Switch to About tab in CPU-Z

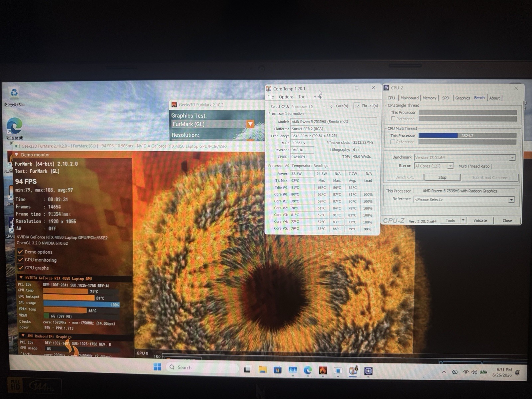[x=494, y=98]
